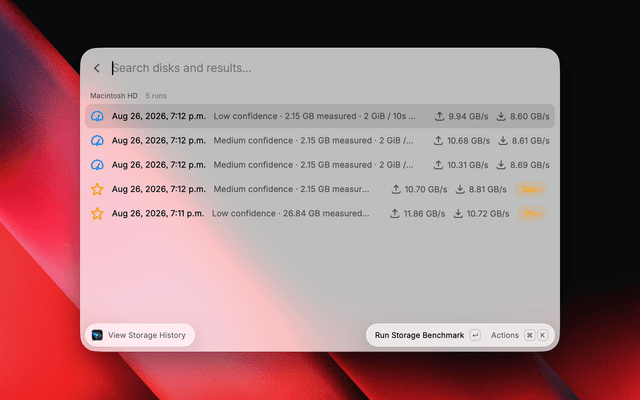The image size is (640, 400).
Task: Click the orange Prov tag on the last run
Action: coord(533,213)
